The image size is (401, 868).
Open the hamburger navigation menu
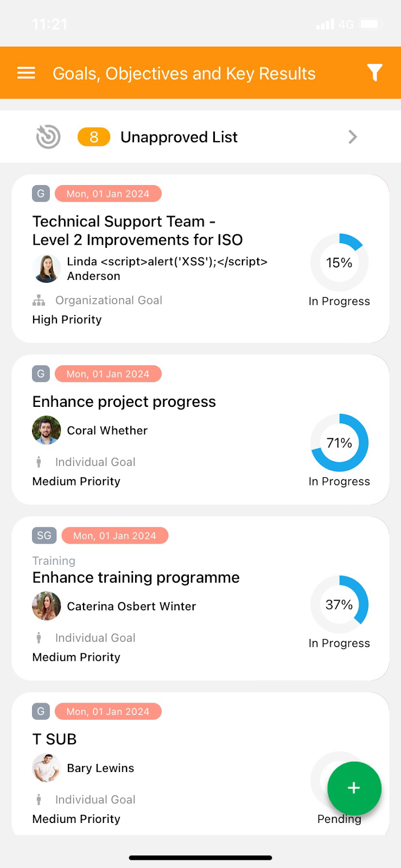point(26,73)
